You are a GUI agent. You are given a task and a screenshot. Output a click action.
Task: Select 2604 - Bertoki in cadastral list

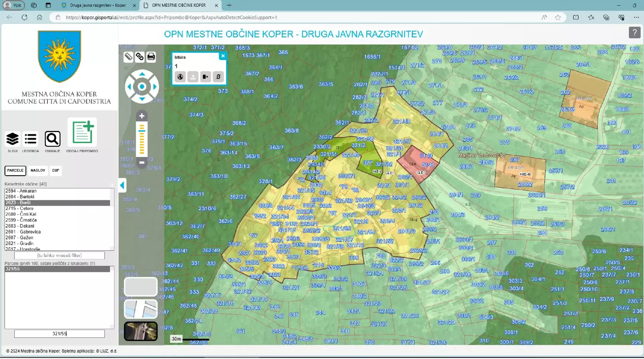tap(20, 197)
